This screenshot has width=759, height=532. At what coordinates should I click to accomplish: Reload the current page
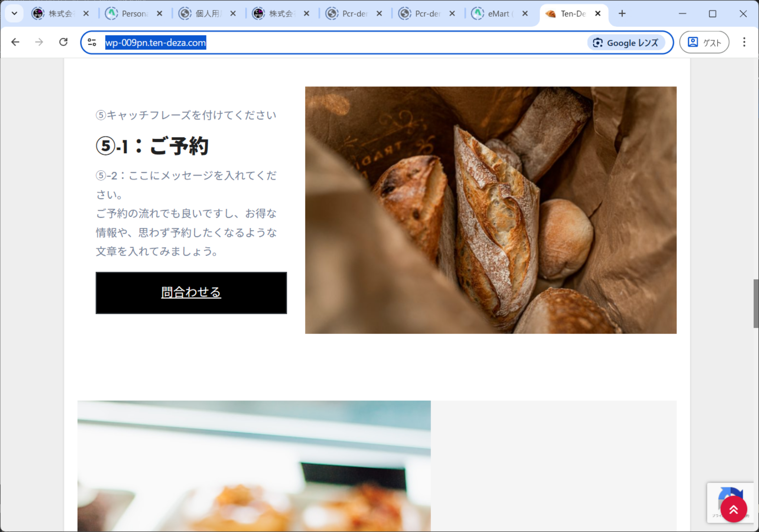tap(63, 42)
